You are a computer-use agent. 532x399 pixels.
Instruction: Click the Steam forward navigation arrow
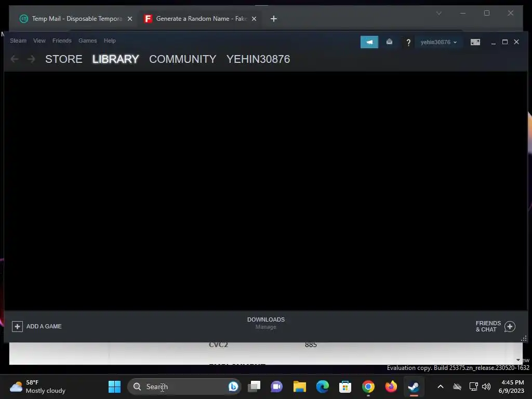coord(31,59)
